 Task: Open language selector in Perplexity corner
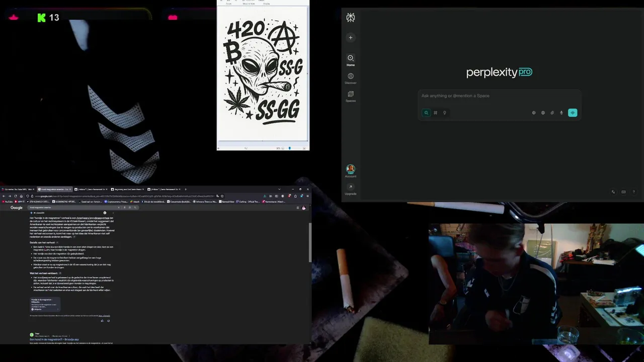coord(613,192)
